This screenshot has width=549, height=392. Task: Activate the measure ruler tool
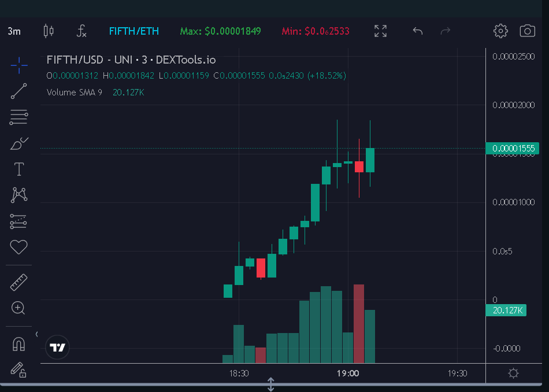pyautogui.click(x=18, y=282)
